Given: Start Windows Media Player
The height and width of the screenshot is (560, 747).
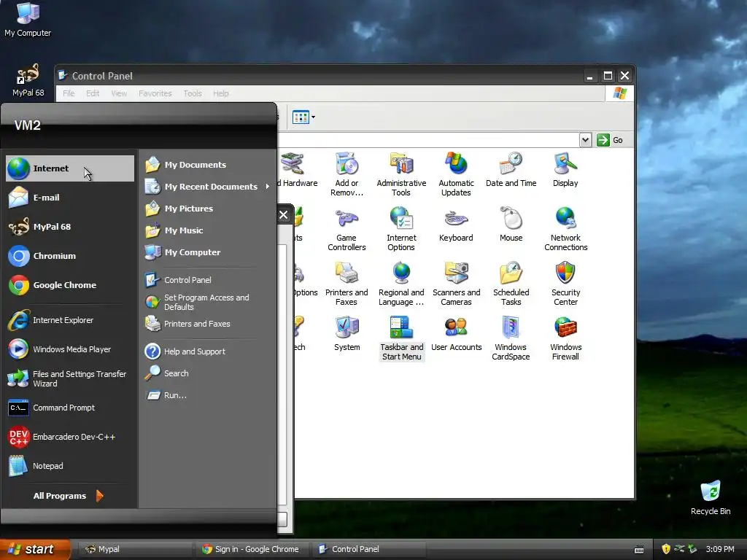Looking at the screenshot, I should click(x=69, y=349).
